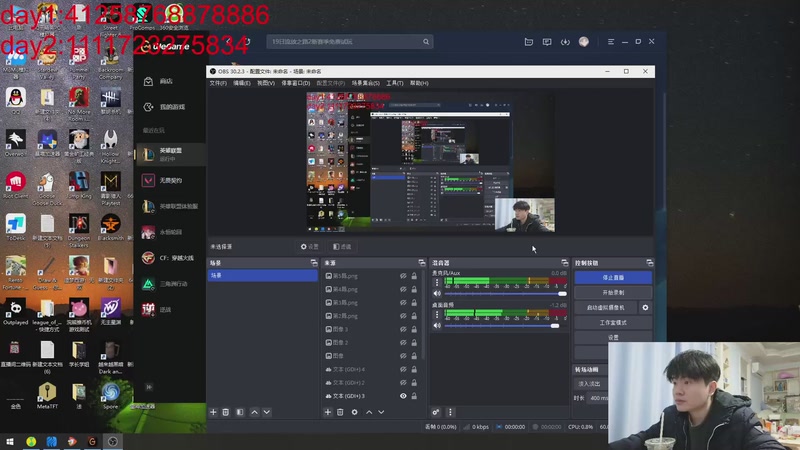This screenshot has height=450, width=800.
Task: Open 桌面音频 three-dot options menu
Action: click(437, 314)
